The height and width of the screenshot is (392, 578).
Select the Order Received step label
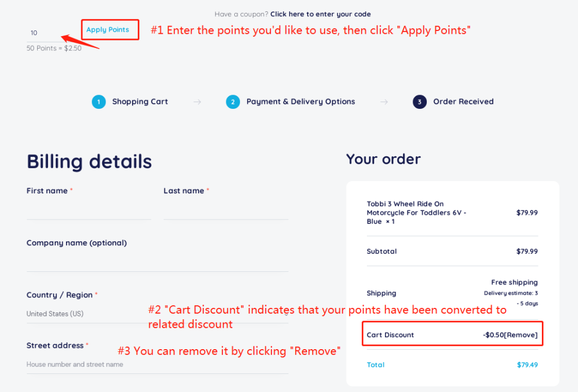click(x=463, y=102)
